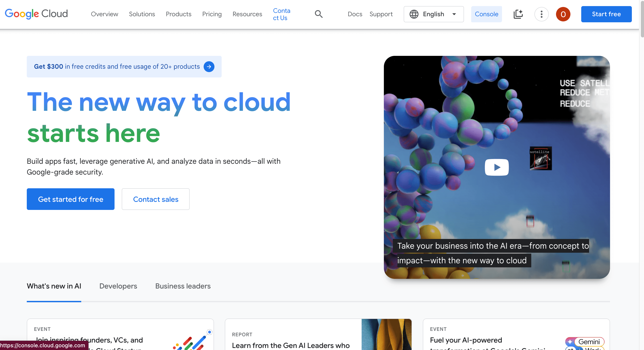The width and height of the screenshot is (644, 350).
Task: Click Get started for free
Action: [x=70, y=199]
